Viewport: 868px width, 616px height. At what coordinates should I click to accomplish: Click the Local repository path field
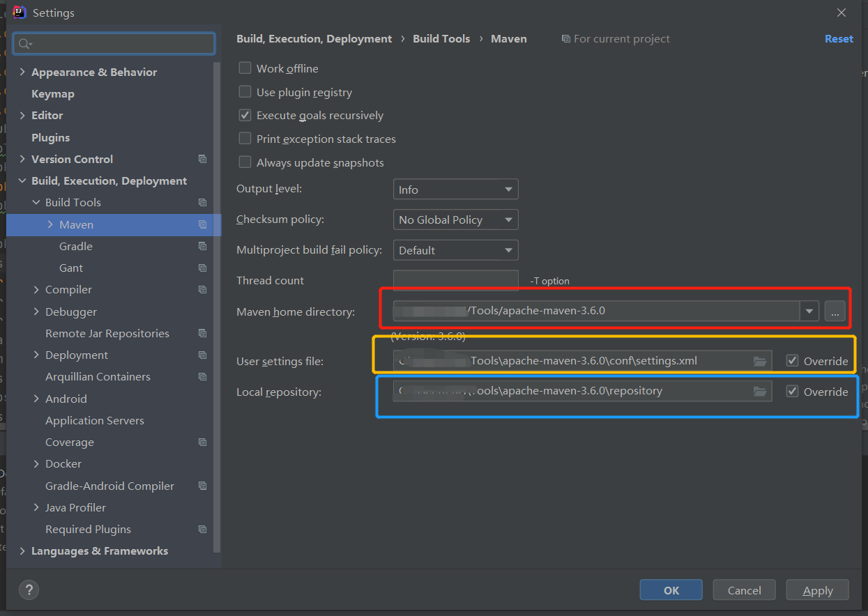[x=582, y=391]
